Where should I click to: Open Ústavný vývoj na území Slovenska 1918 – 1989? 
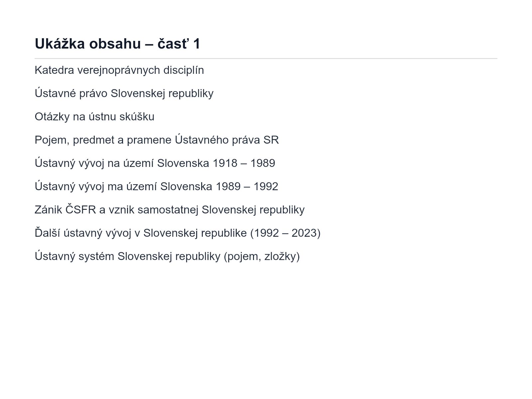coord(155,163)
